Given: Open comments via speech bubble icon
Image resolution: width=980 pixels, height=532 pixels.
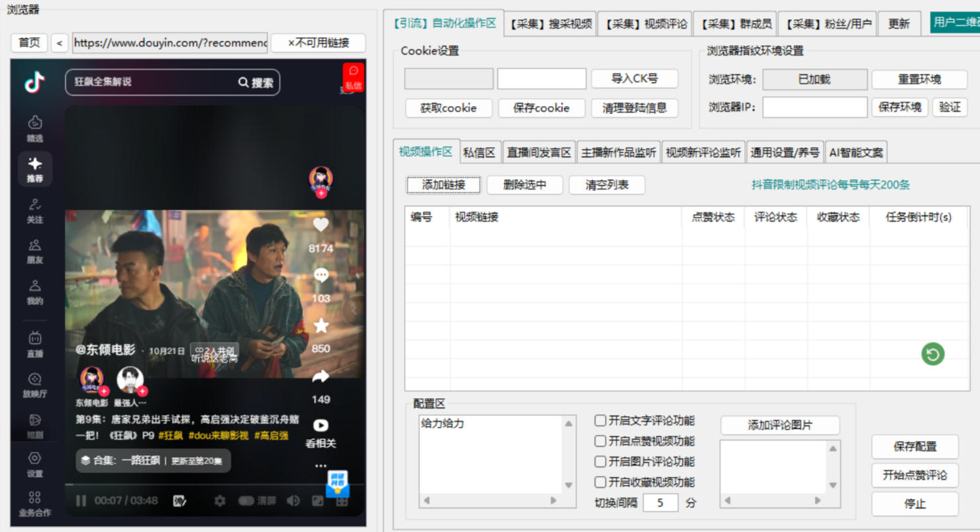Looking at the screenshot, I should pyautogui.click(x=320, y=275).
